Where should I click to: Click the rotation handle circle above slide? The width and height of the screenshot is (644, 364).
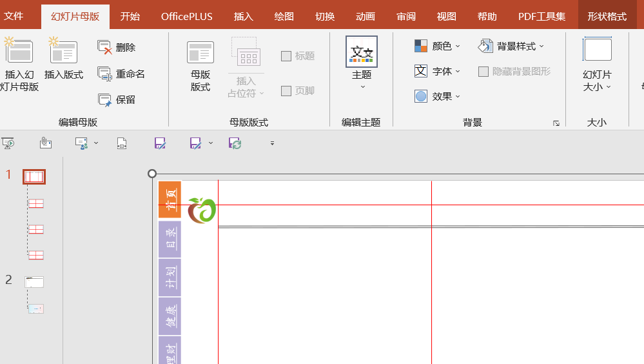point(152,174)
